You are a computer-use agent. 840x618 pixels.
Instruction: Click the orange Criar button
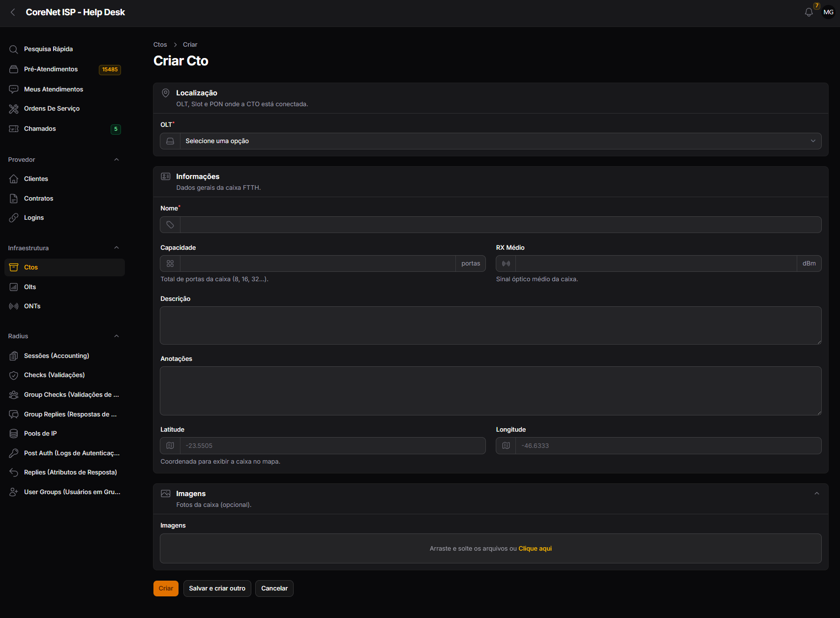coord(166,589)
